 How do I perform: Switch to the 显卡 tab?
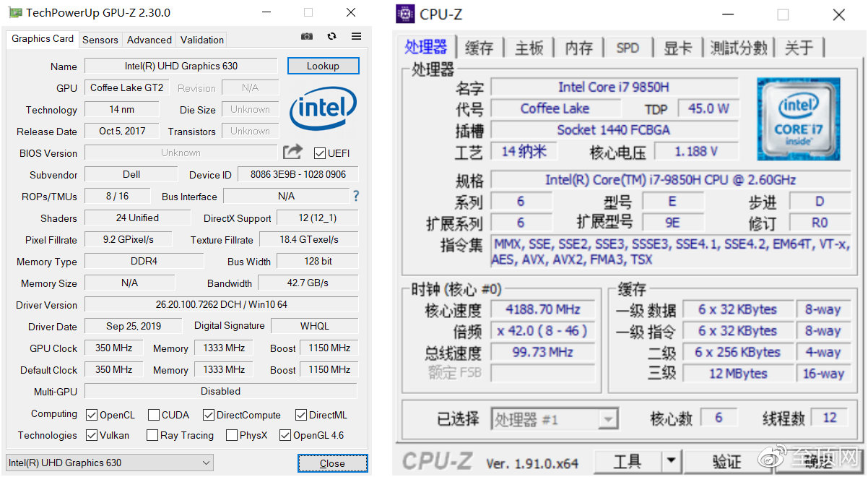point(677,48)
